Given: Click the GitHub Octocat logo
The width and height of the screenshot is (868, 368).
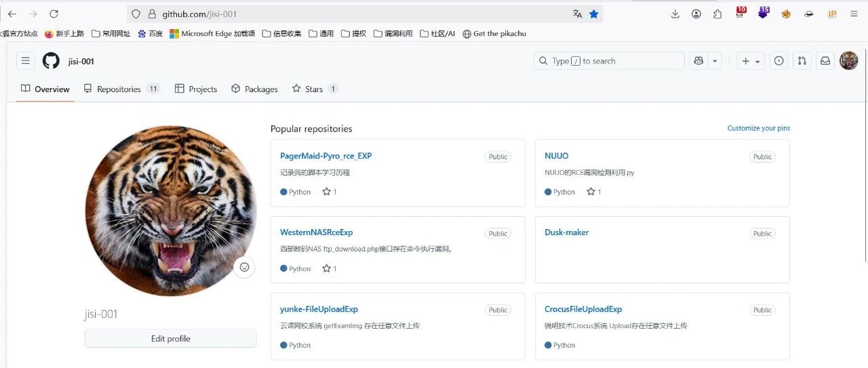Looking at the screenshot, I should point(51,61).
